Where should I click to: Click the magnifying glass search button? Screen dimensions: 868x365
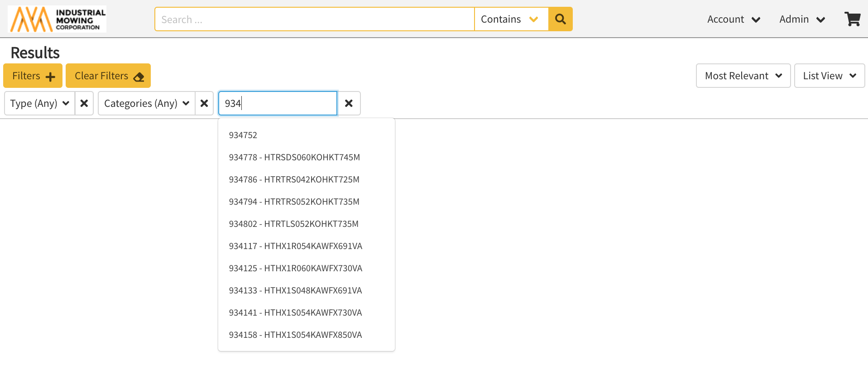click(560, 19)
